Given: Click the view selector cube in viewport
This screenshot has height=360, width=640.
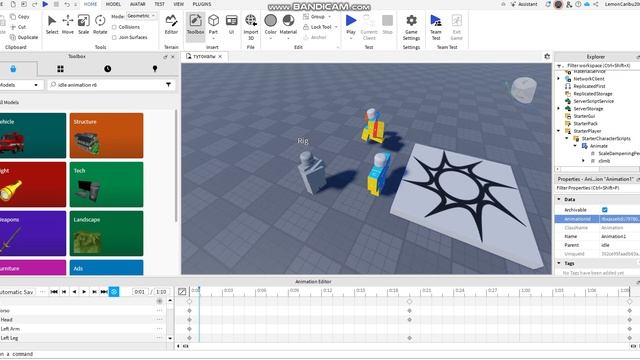Looking at the screenshot, I should point(523,90).
